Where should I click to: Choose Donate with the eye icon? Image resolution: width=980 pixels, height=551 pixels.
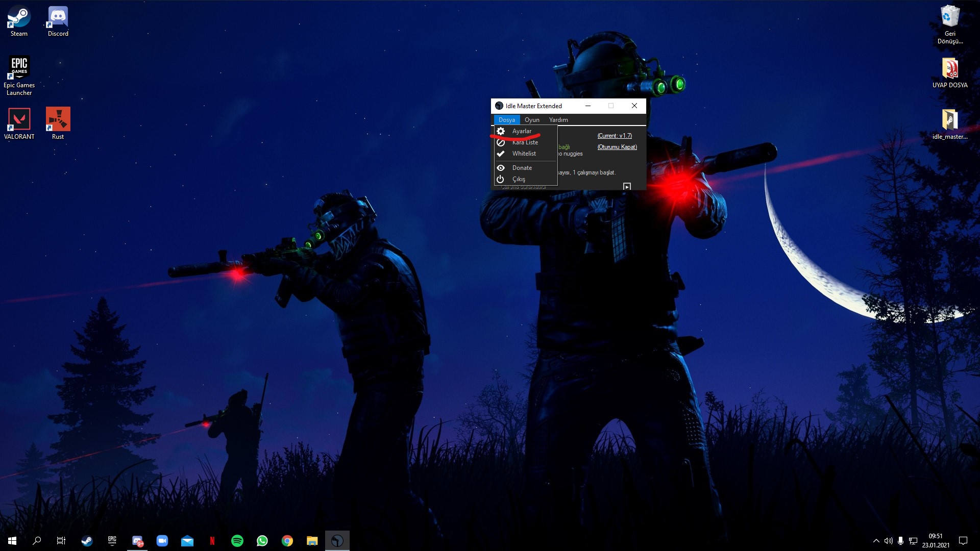[x=522, y=168]
